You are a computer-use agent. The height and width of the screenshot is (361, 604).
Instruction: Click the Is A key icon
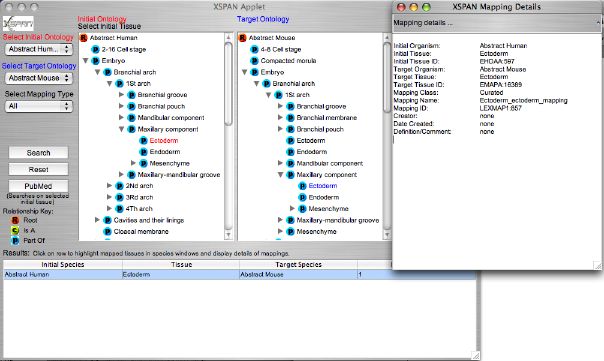[15, 230]
